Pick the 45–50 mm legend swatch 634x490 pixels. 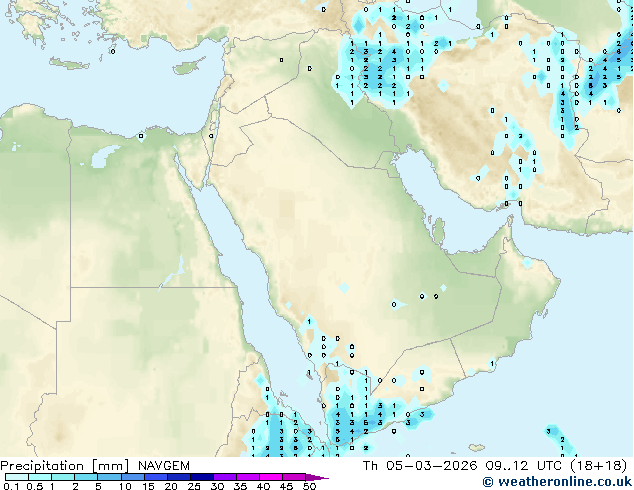click(x=294, y=477)
